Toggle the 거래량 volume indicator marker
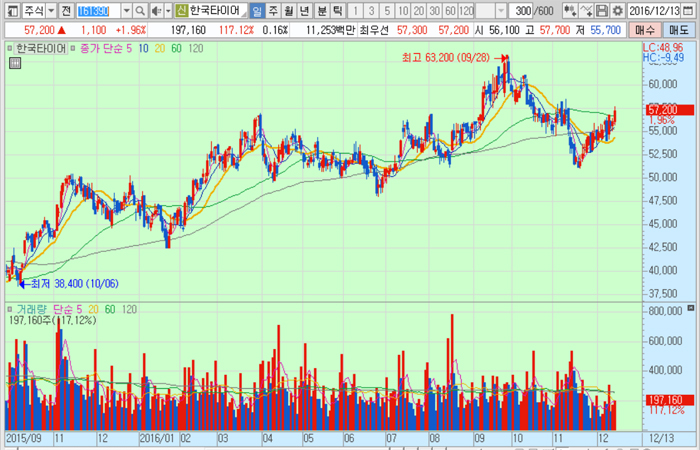 click(10, 310)
